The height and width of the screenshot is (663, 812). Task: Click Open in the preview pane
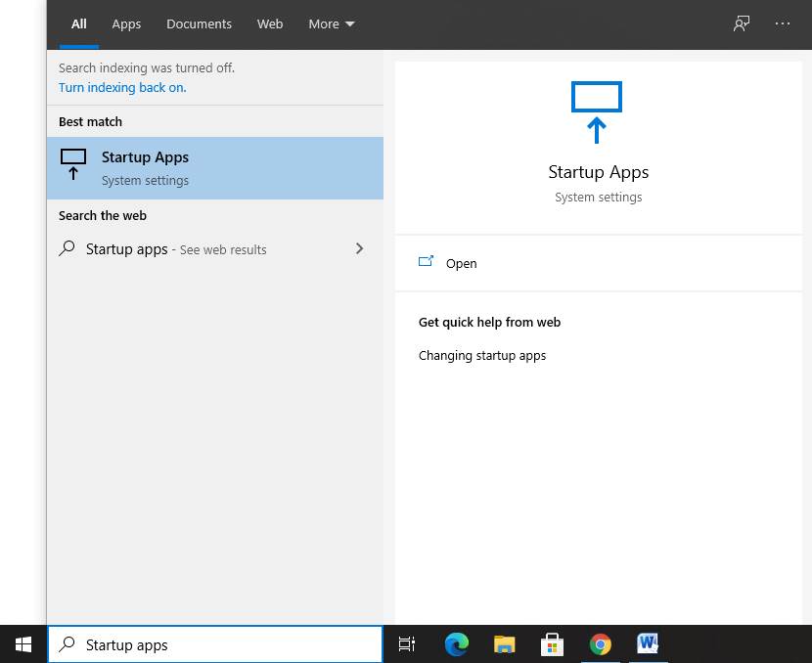461,263
